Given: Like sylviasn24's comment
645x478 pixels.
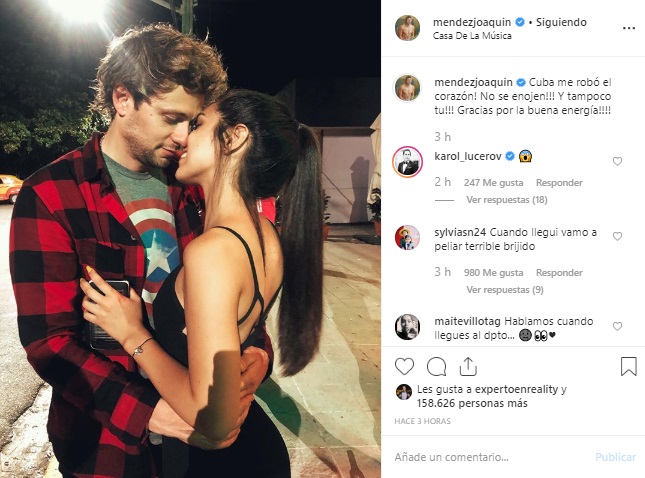Looking at the screenshot, I should pyautogui.click(x=617, y=236).
